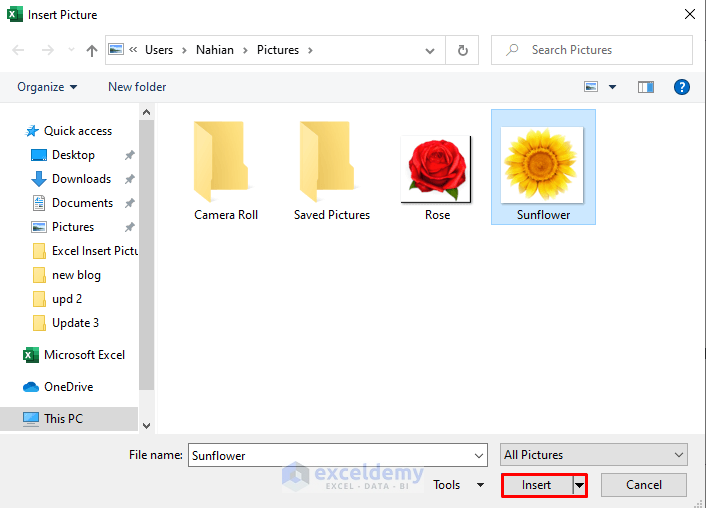This screenshot has height=508, width=706.
Task: Open the Organize menu
Action: click(x=47, y=87)
